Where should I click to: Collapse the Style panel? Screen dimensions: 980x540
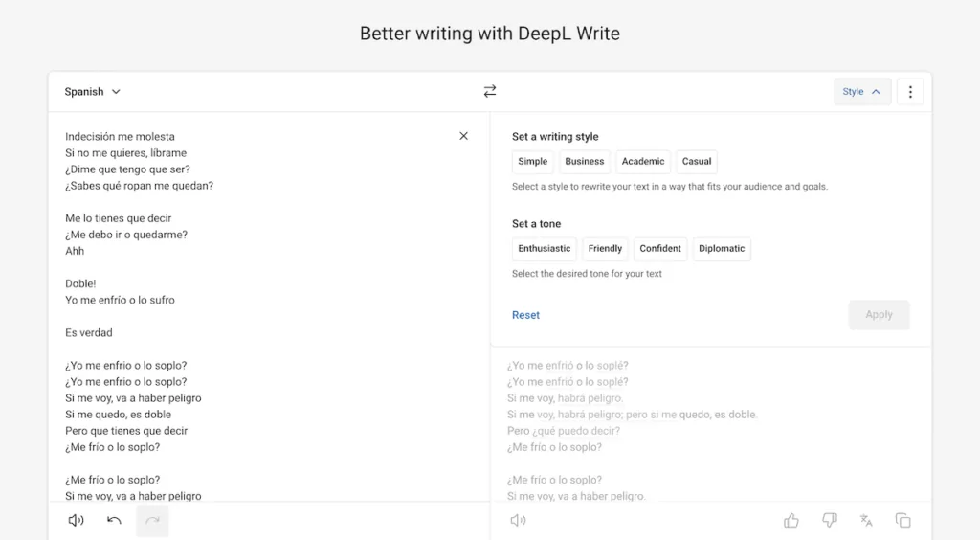pos(862,92)
